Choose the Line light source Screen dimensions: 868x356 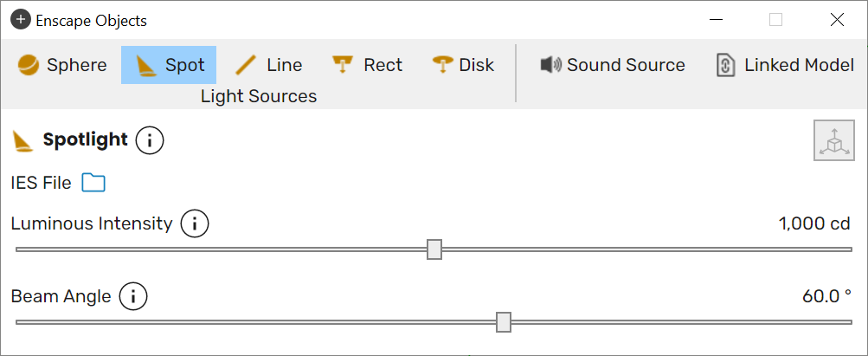point(268,65)
